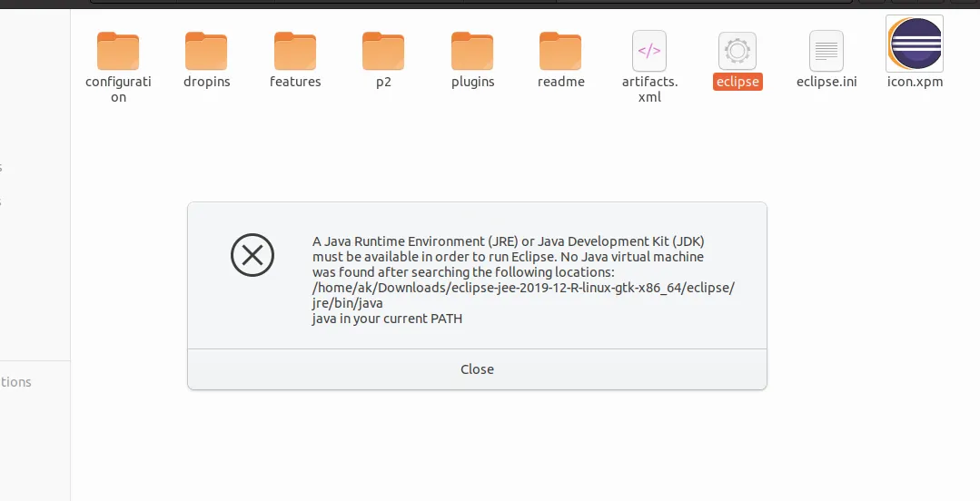Click the icon.xpm file name label

pyautogui.click(x=915, y=82)
